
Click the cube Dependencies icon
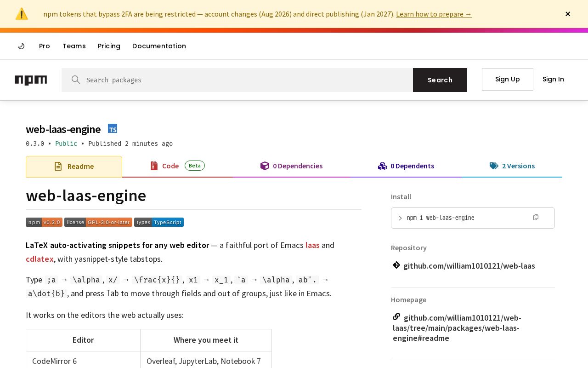click(265, 166)
